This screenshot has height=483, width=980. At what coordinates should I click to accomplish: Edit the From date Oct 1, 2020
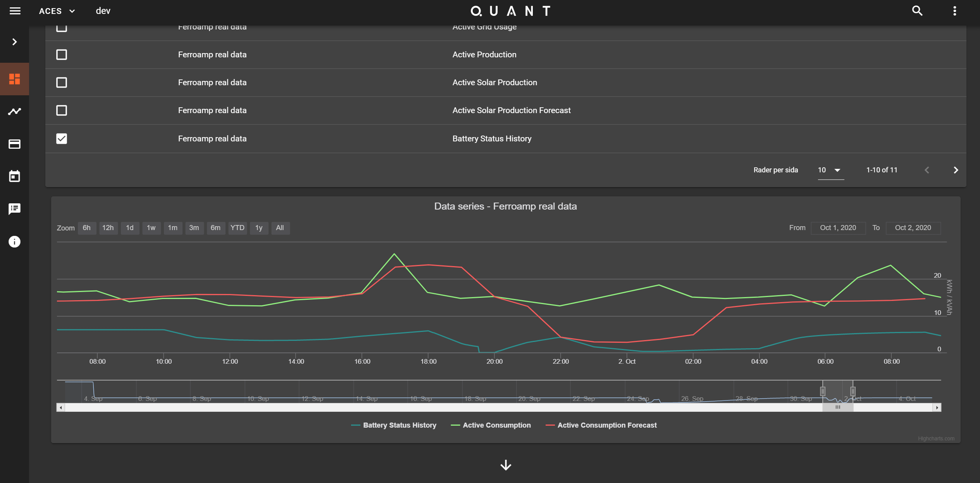838,228
